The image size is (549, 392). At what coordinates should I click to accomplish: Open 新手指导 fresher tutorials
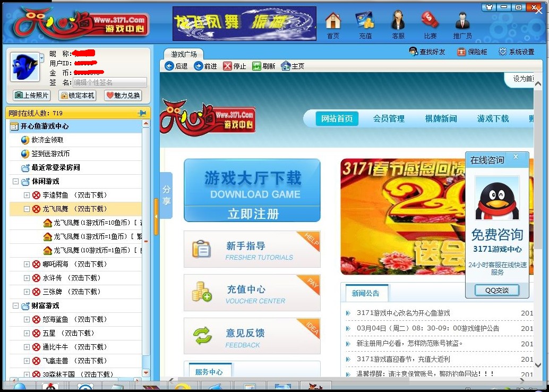point(252,249)
